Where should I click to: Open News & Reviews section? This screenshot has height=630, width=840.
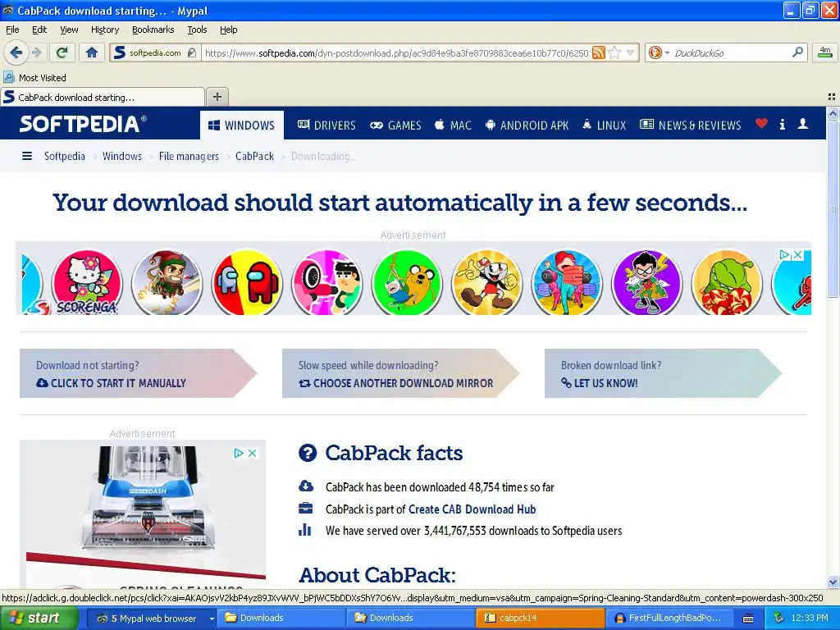click(x=691, y=126)
